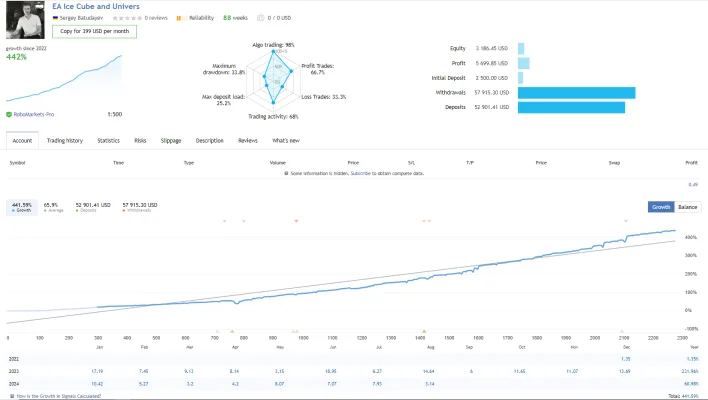The width and height of the screenshot is (708, 400).
Task: Click Copy for 399 USD per month
Action: 94,31
